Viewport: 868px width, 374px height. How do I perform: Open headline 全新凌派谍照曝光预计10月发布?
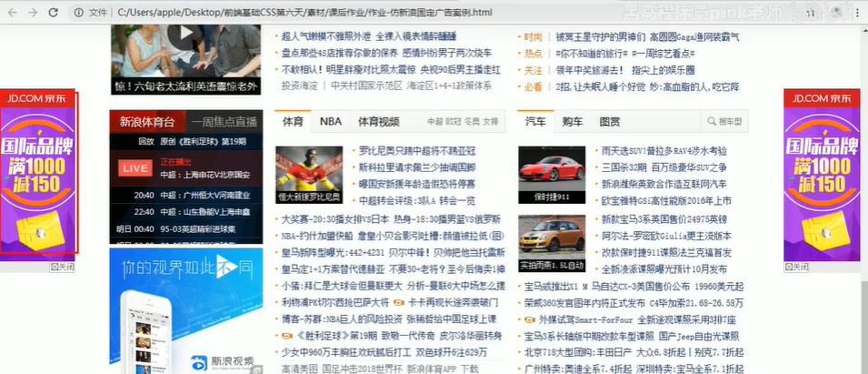click(x=663, y=269)
